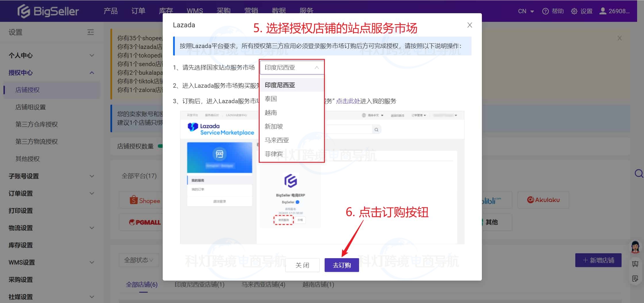Open the customer service avatar icon

635,247
